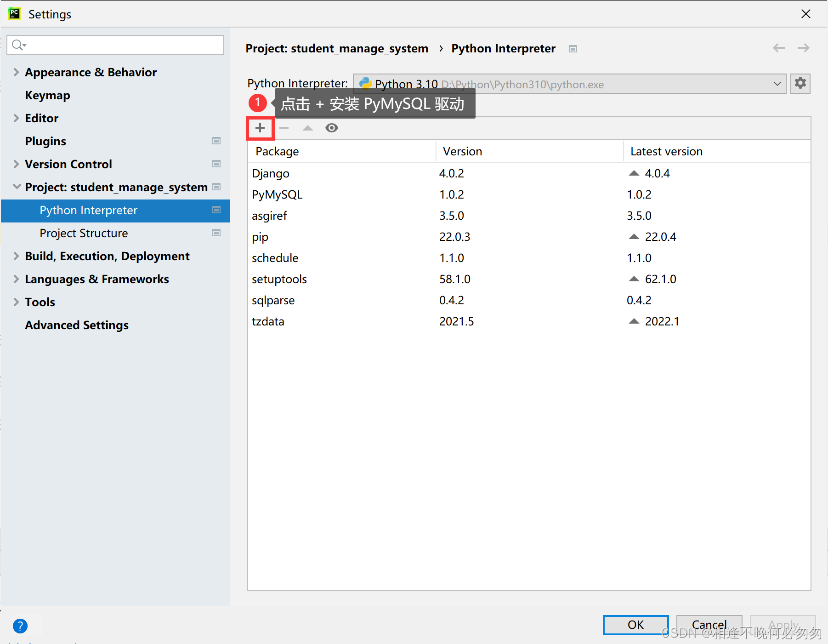Open Keymap settings
Screen dimensions: 828x644
48,96
